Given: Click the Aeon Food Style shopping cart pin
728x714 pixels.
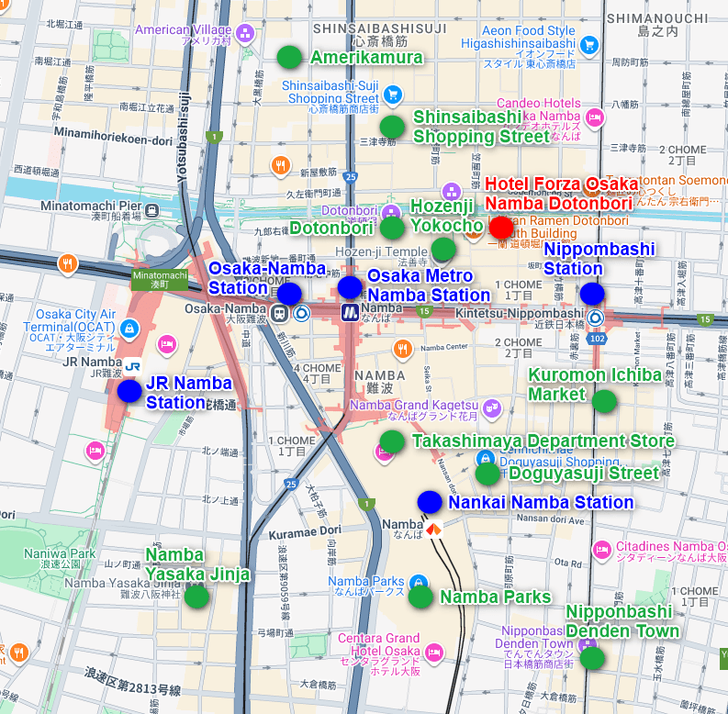Looking at the screenshot, I should (589, 46).
